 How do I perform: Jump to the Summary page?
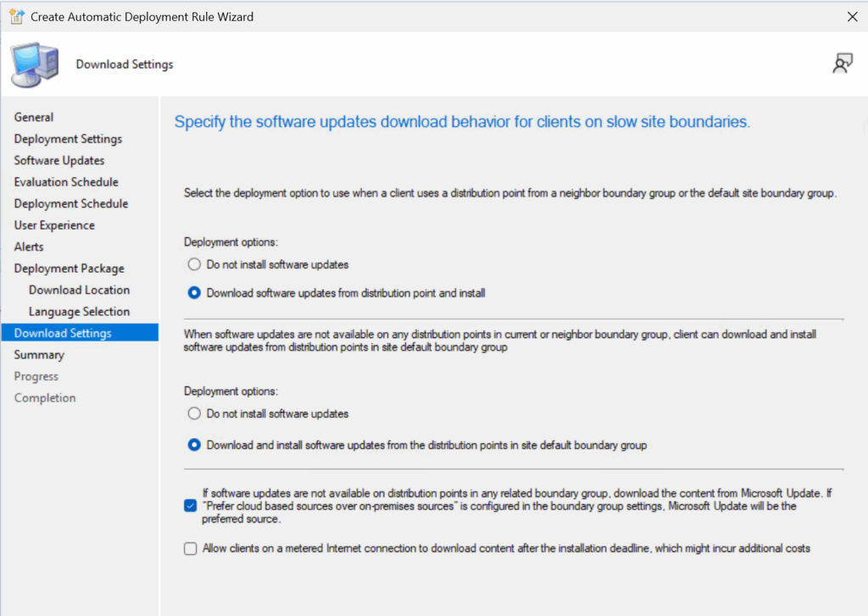(39, 355)
